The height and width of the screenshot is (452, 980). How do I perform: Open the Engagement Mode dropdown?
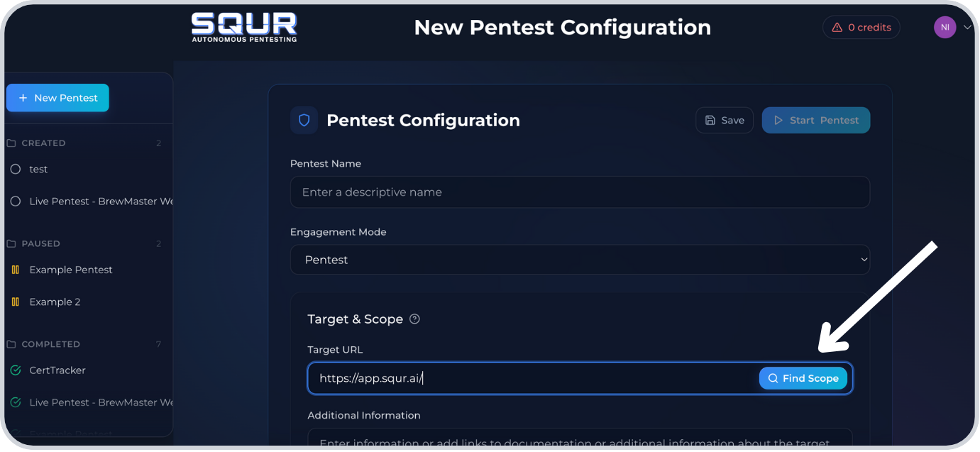[x=580, y=260]
